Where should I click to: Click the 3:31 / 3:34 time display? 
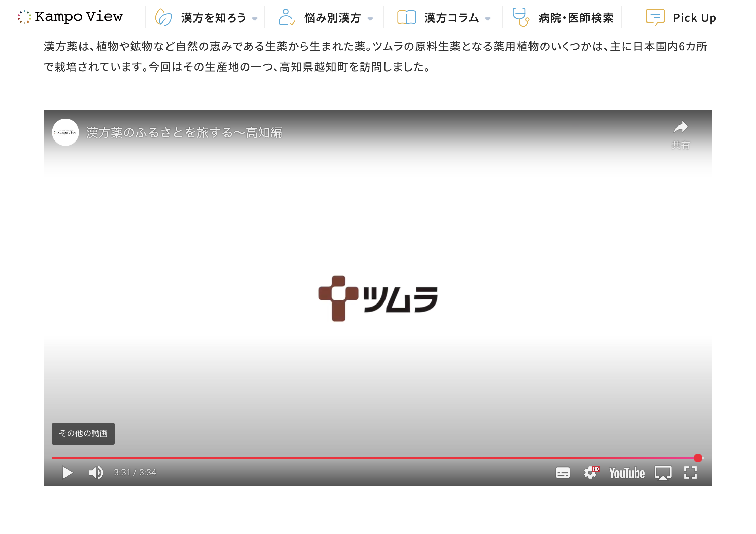tap(135, 472)
